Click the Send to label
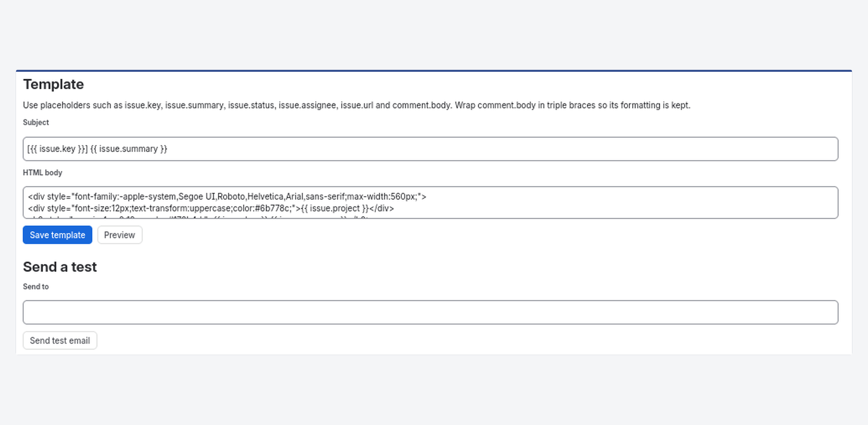The image size is (868, 425). pos(36,287)
